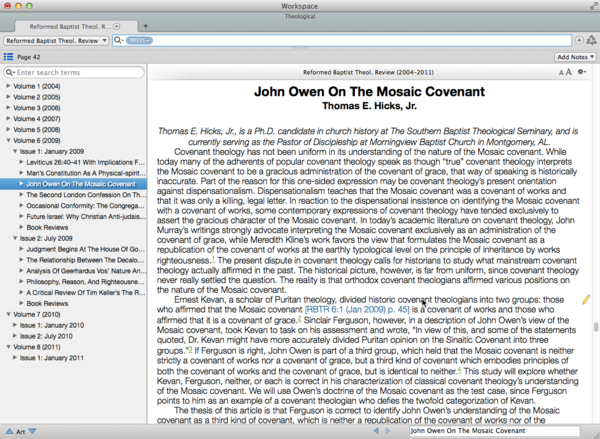This screenshot has height=439, width=600.
Task: Open the Reformed Baptist Theol. Review module dropdown
Action: (56, 41)
